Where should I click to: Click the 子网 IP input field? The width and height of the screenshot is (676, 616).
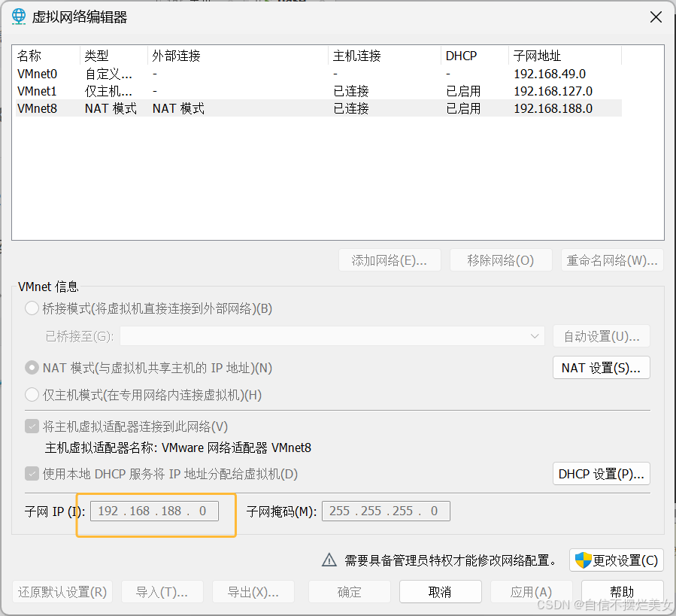point(154,511)
